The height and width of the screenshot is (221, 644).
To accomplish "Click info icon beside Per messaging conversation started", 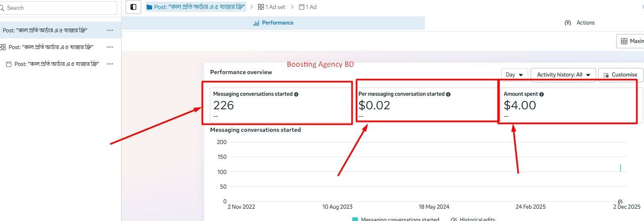I will [x=448, y=94].
